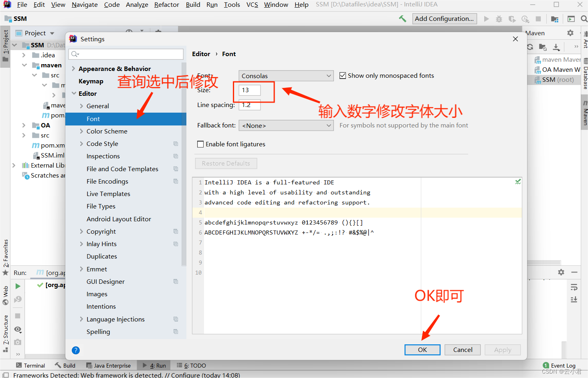The width and height of the screenshot is (588, 378).
Task: Click the Settings dialog close X
Action: (x=515, y=39)
